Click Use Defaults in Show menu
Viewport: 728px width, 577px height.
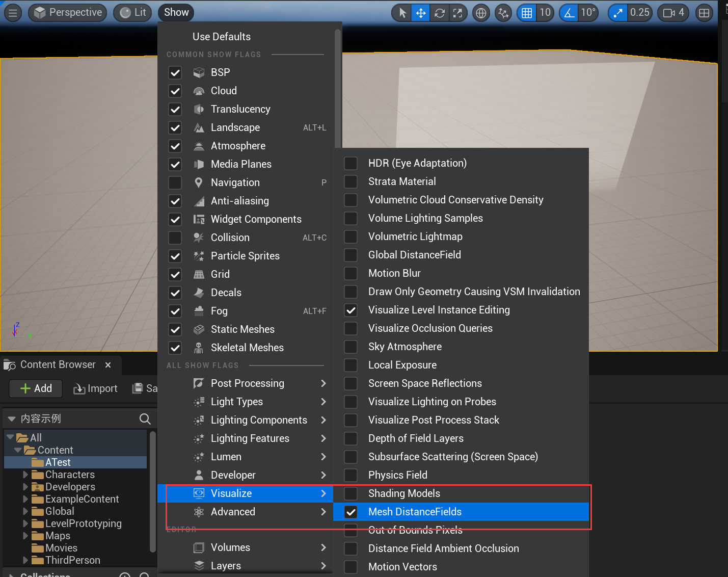pos(222,37)
